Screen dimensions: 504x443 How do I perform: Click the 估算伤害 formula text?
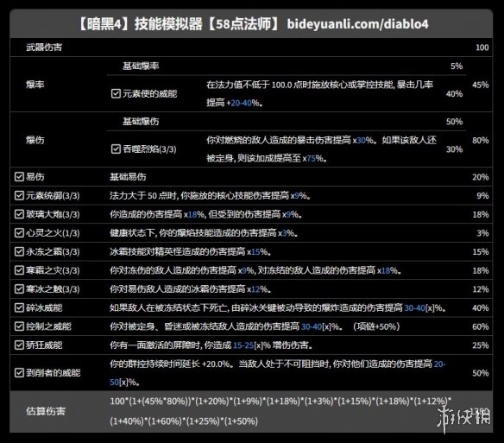click(x=280, y=411)
